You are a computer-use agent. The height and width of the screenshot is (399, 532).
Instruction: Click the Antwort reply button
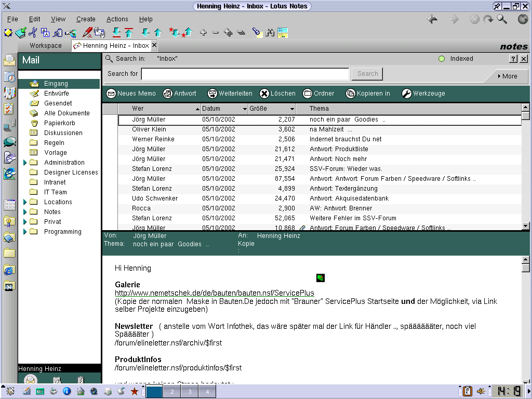pos(179,94)
